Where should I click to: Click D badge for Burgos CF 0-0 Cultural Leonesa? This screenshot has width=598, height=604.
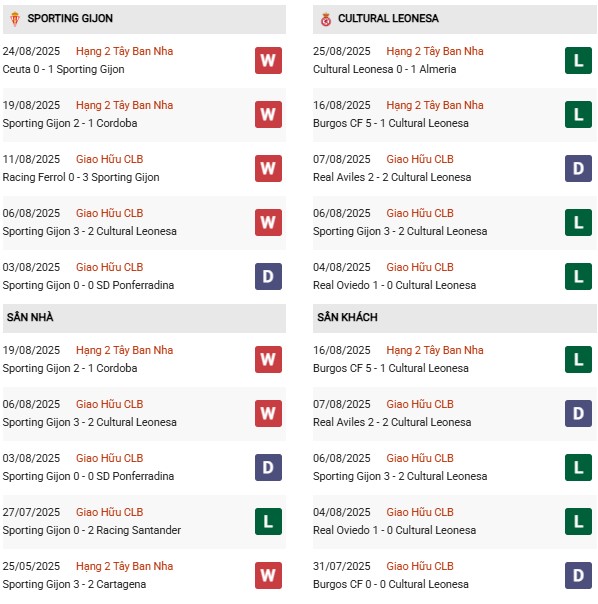coord(578,575)
